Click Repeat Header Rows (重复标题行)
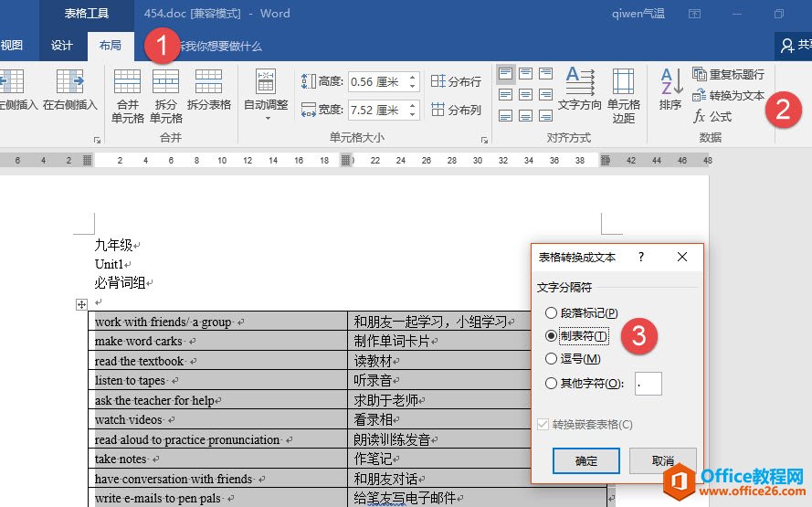 [x=728, y=74]
